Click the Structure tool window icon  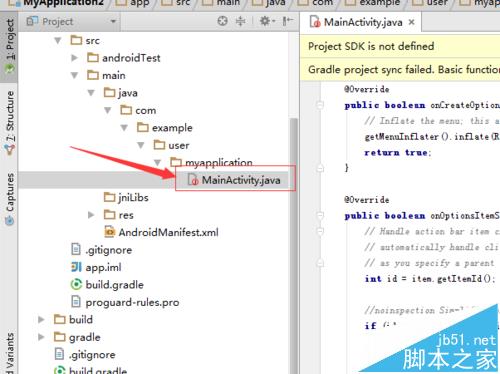10,150
